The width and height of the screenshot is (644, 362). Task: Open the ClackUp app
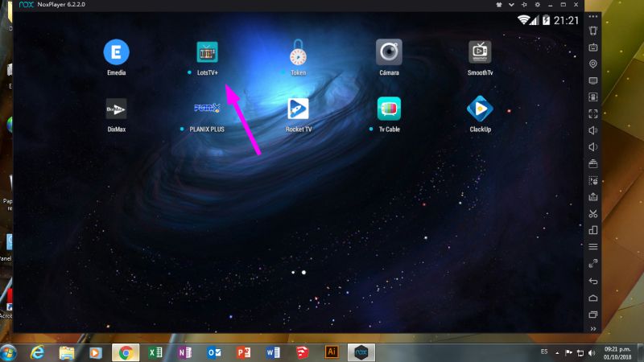(480, 109)
